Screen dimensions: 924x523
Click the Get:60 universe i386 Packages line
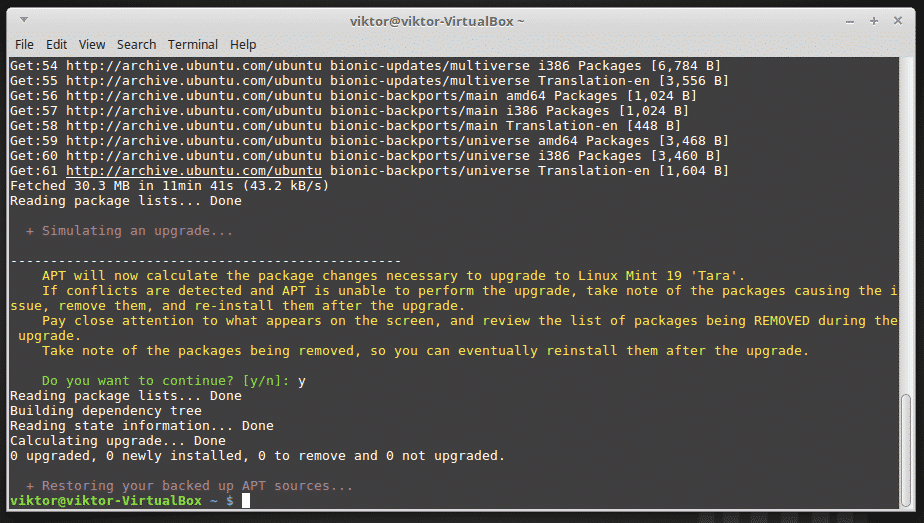365,156
